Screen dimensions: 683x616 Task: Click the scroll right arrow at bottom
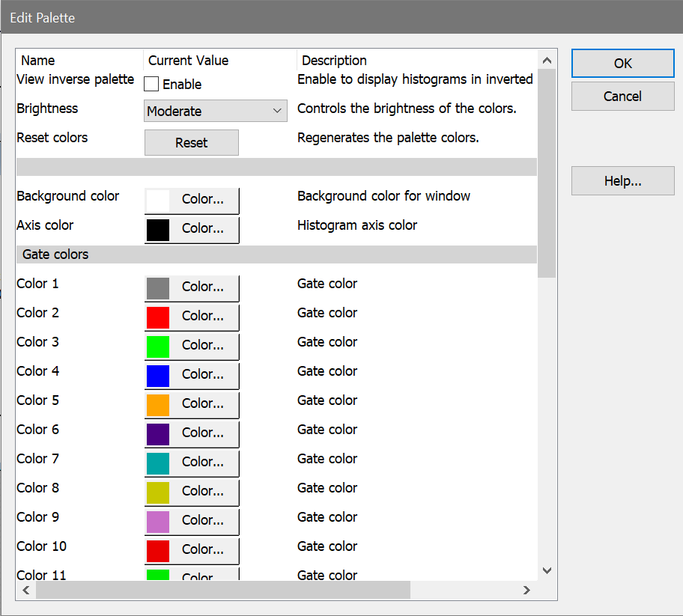(x=527, y=591)
